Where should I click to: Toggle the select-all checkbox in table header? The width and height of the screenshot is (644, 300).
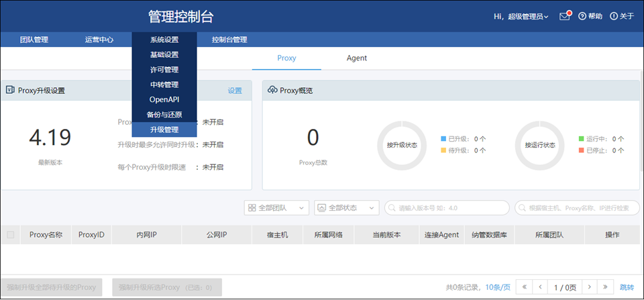(x=10, y=235)
